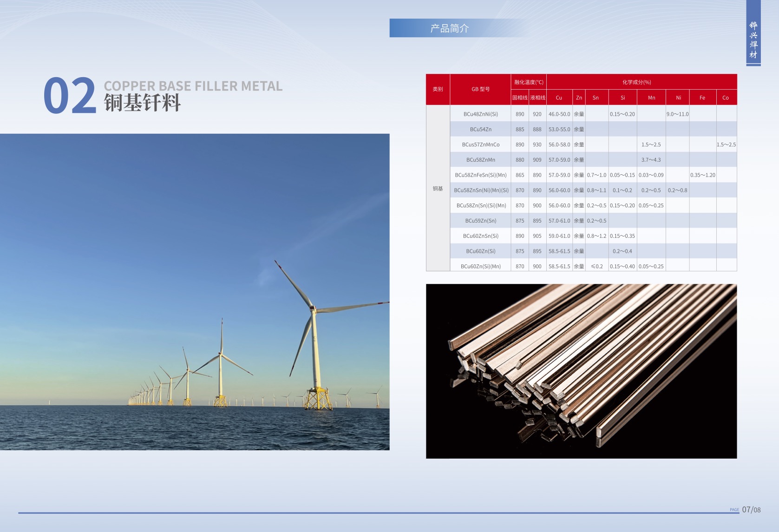Open the copper brazing rods photo

(581, 371)
